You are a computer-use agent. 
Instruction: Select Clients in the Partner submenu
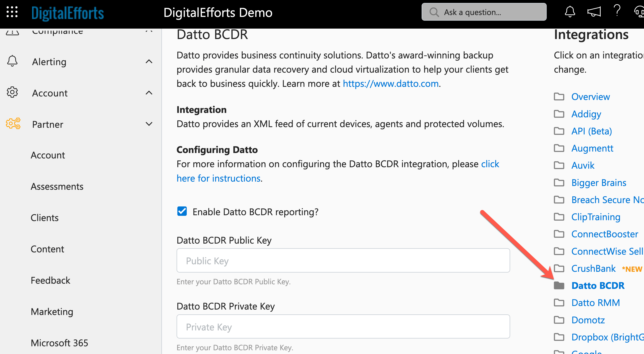(45, 218)
